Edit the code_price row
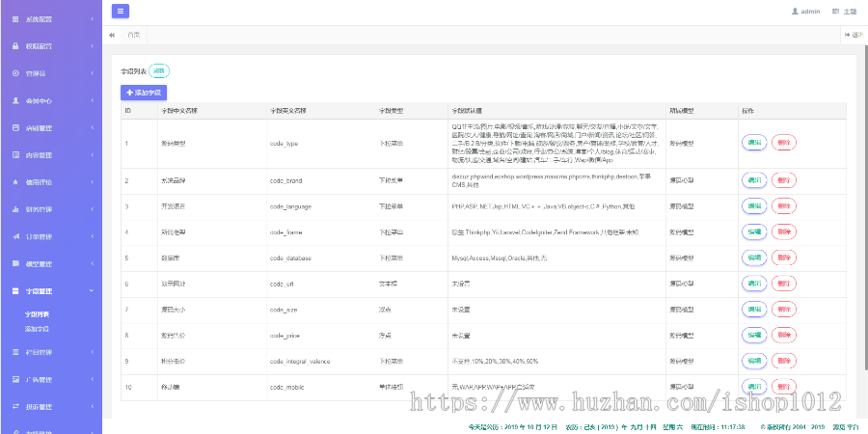The height and width of the screenshot is (434, 868). (x=754, y=335)
